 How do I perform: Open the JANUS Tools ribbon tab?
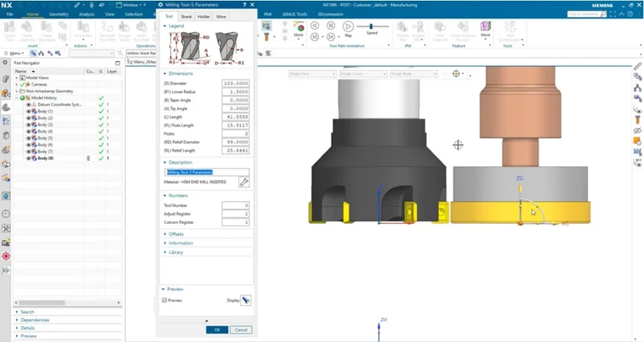(294, 14)
